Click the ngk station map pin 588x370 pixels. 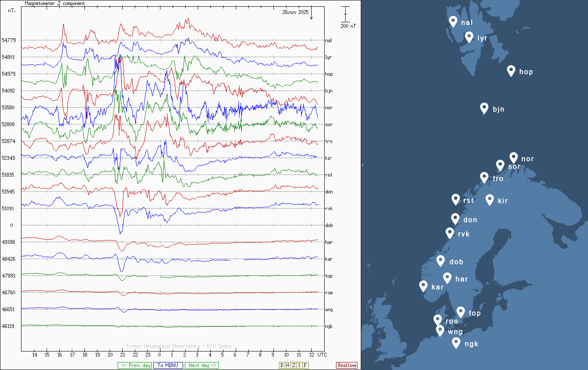click(456, 343)
